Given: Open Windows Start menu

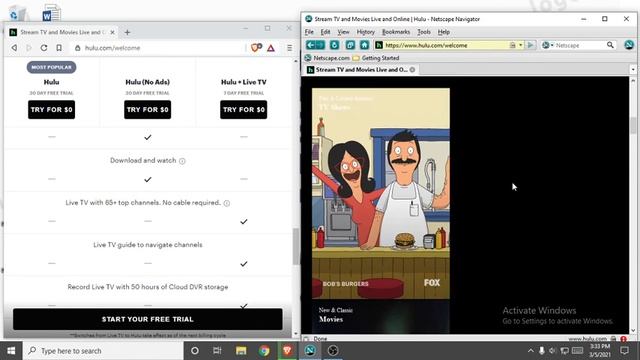Looking at the screenshot, I should click(11, 351).
